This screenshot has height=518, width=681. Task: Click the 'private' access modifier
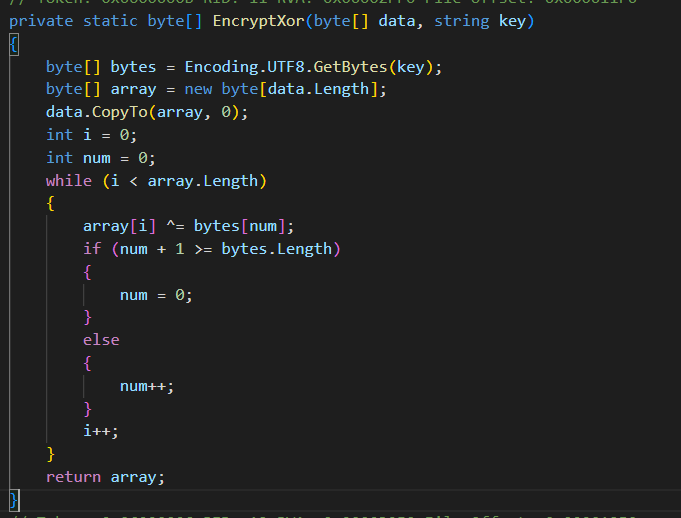(40, 21)
